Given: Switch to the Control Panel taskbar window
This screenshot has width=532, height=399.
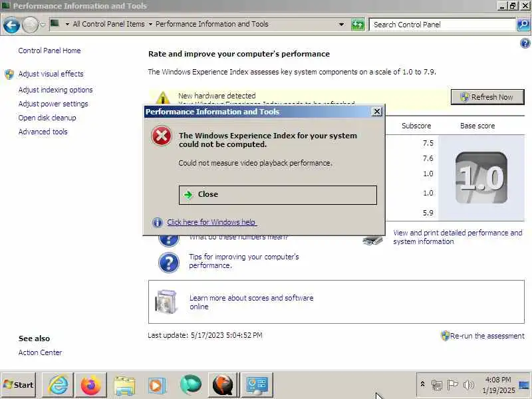Looking at the screenshot, I should (257, 385).
